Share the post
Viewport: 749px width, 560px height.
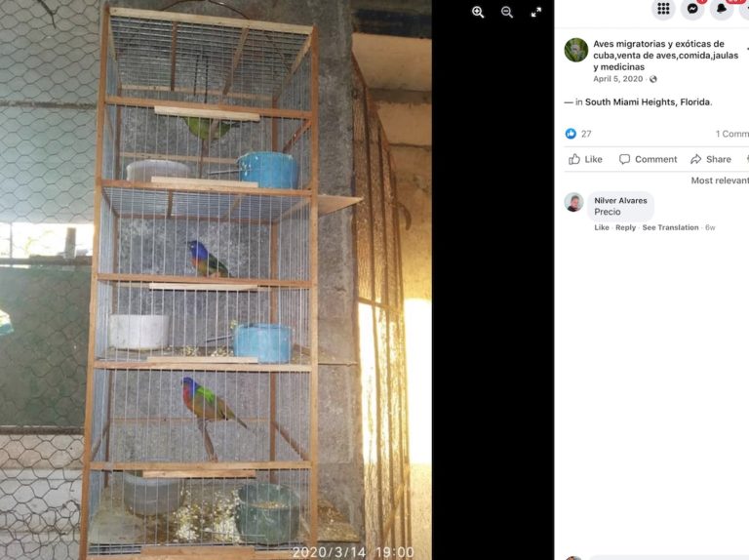pos(711,159)
